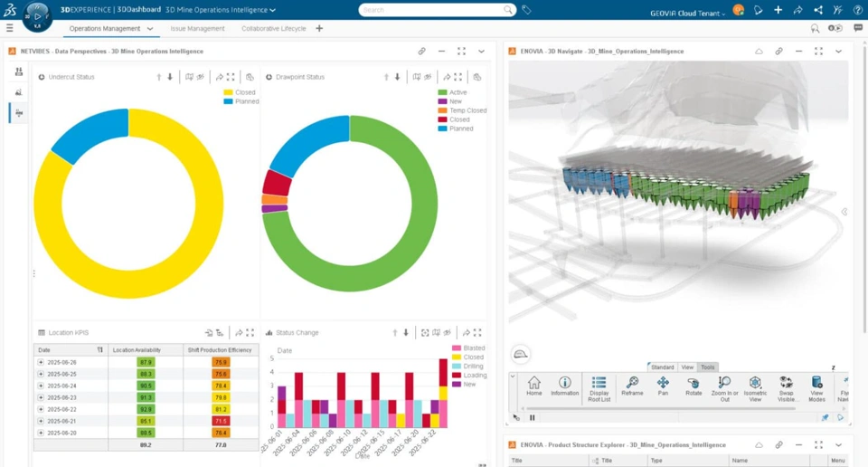The height and width of the screenshot is (467, 868).
Task: Open the Collaborative Lifecycle tab
Action: [x=273, y=29]
